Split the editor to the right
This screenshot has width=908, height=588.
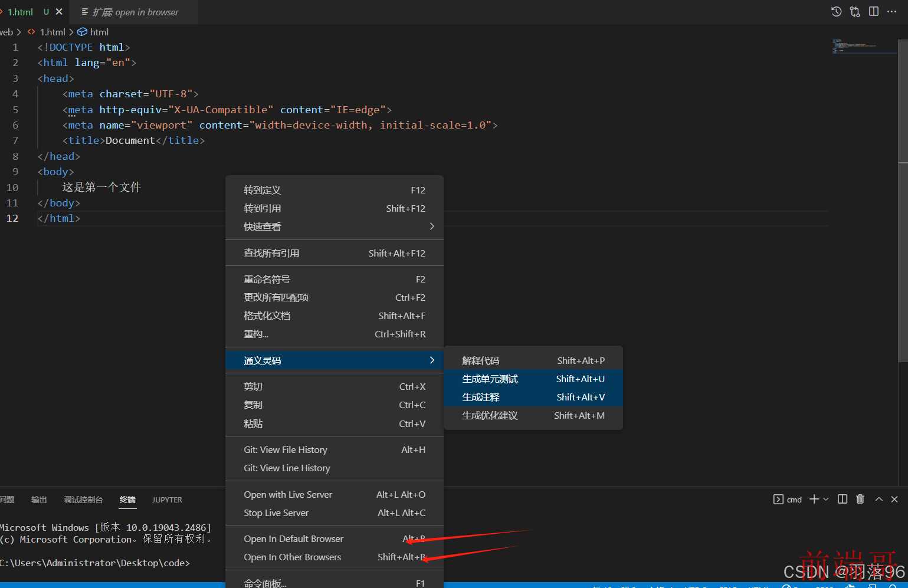[x=874, y=11]
